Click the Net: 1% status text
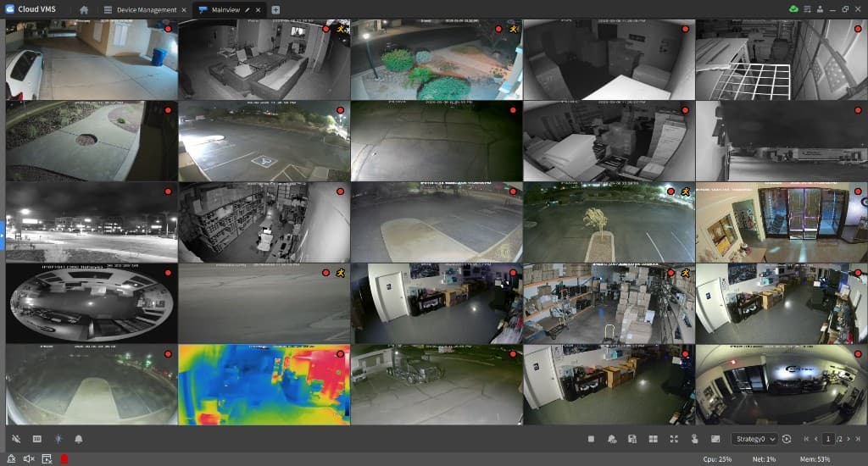Viewport: 868px width, 466px height. click(764, 459)
